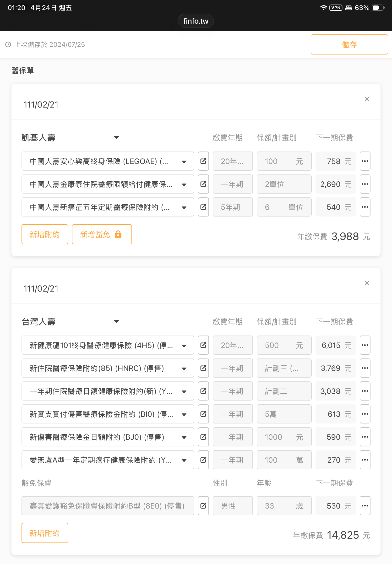Expand the 台灣人壽 insurer dropdown

116,321
